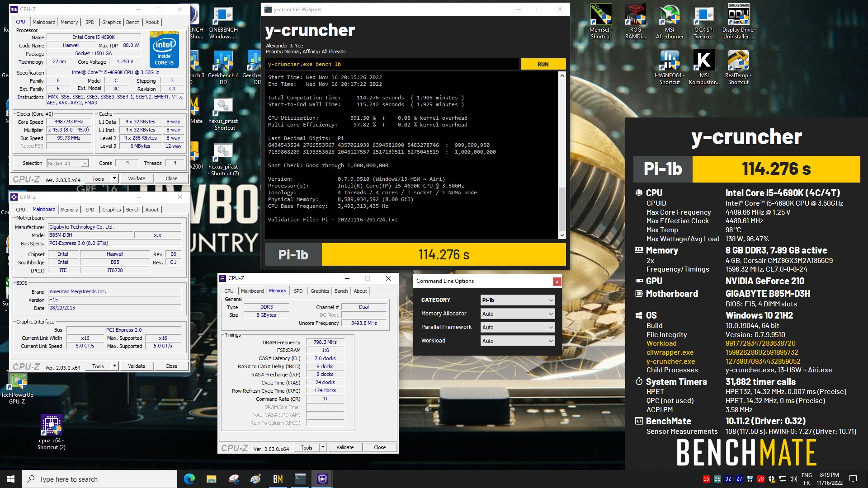Open the notification center icon
Screen dimensions: 868x488
[x=853, y=479]
